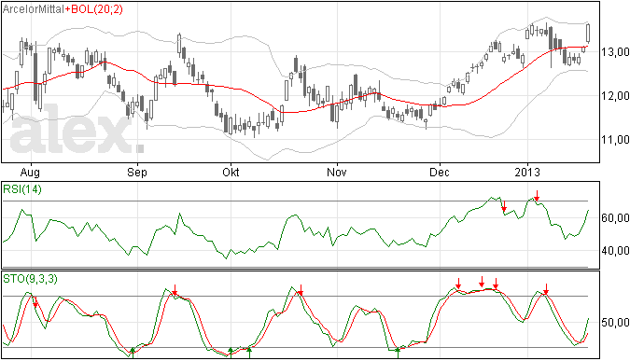Click the RSI red sell arrow in January 2013
The height and width of the screenshot is (361, 644).
coord(537,196)
